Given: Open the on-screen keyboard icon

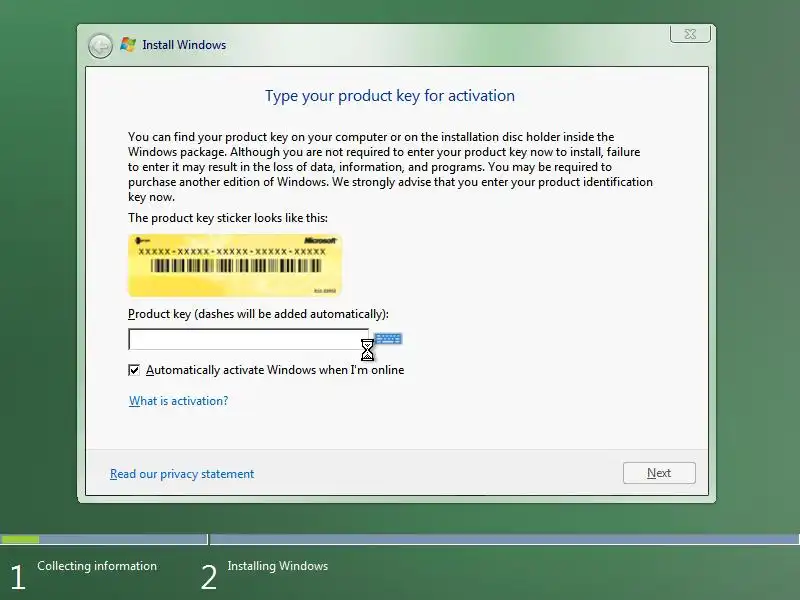Looking at the screenshot, I should [388, 339].
